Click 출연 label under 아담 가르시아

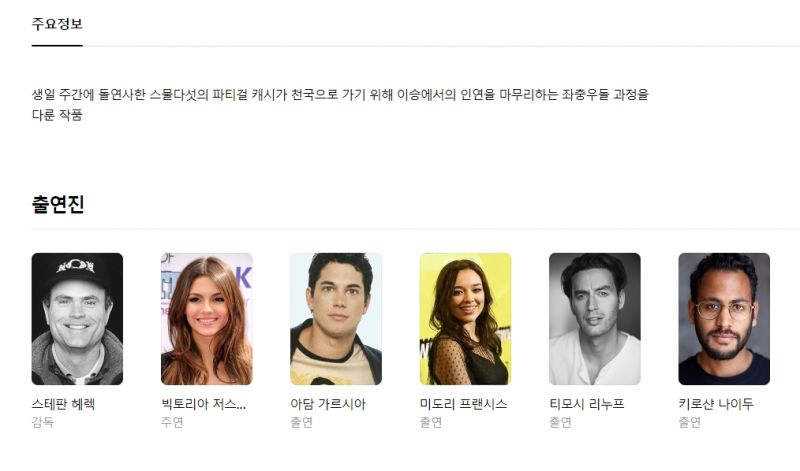click(x=302, y=423)
